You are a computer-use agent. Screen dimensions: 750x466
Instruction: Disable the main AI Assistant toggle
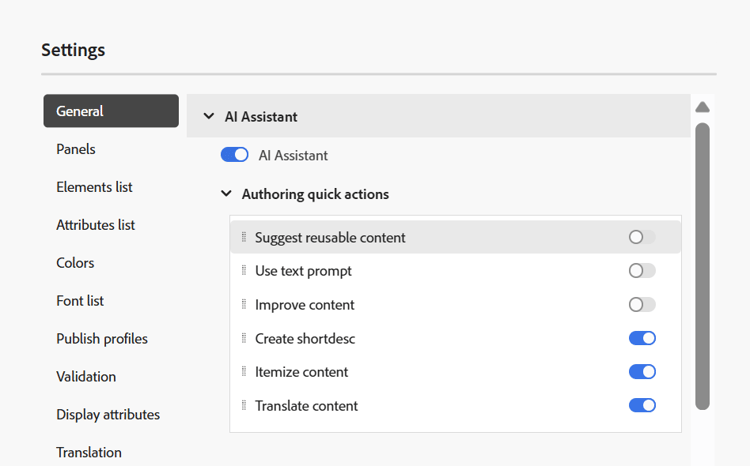coord(234,155)
